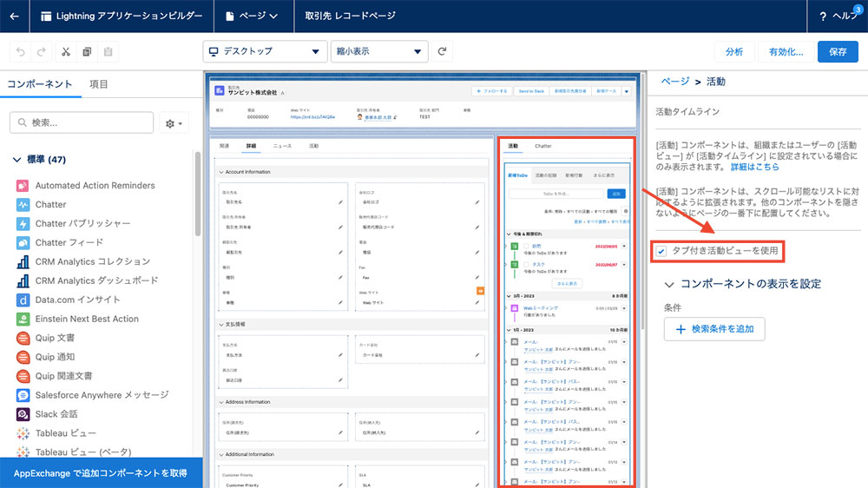This screenshot has width=868, height=488.
Task: Select Chatter フィード component icon
Action: [x=23, y=242]
